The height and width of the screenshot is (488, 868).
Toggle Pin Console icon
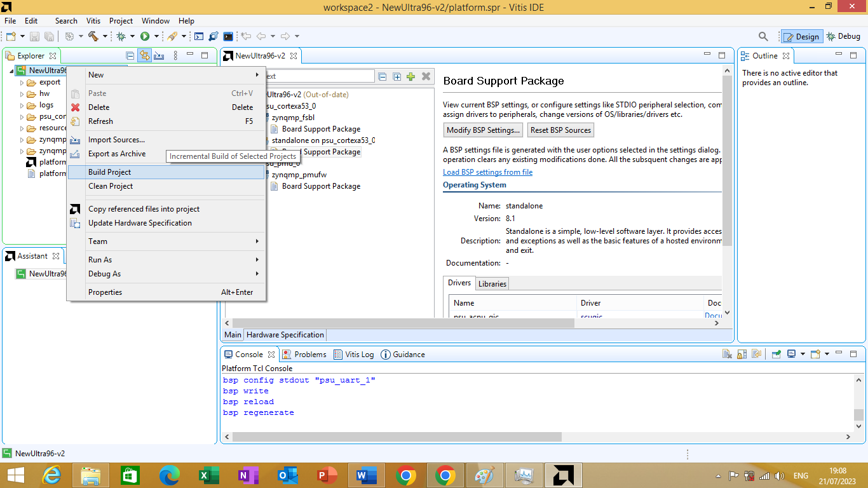click(776, 355)
